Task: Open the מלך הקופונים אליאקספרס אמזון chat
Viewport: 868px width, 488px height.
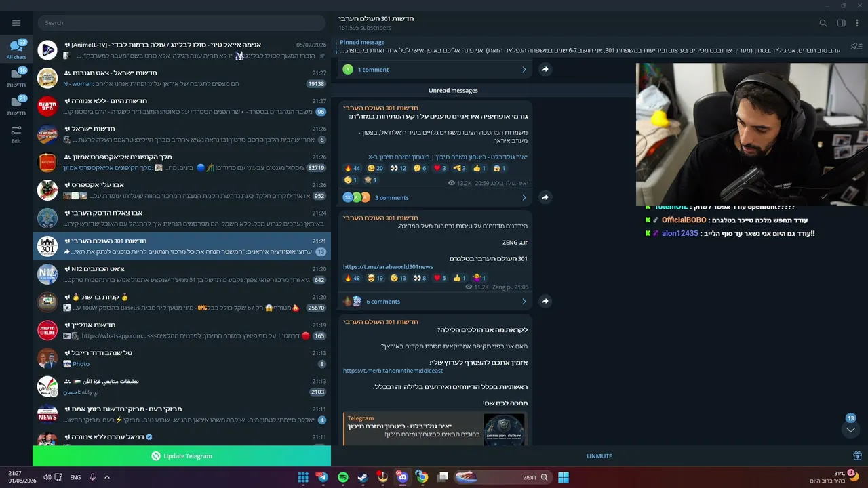Action: (x=182, y=162)
